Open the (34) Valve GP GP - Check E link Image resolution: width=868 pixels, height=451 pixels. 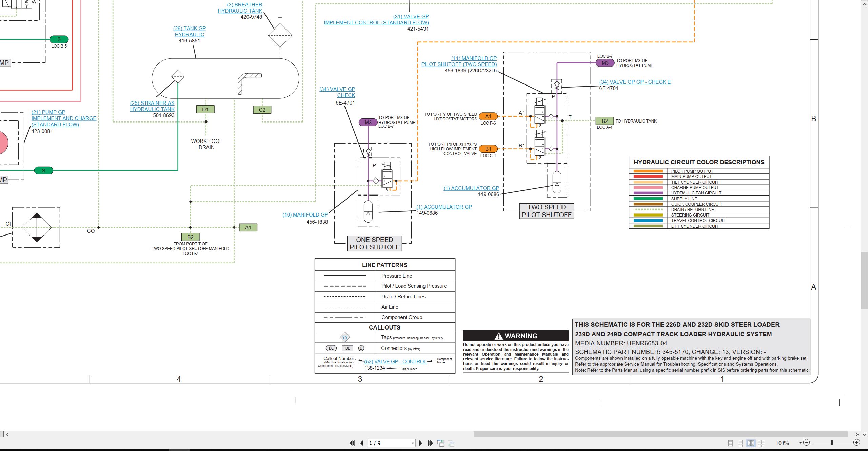(635, 82)
